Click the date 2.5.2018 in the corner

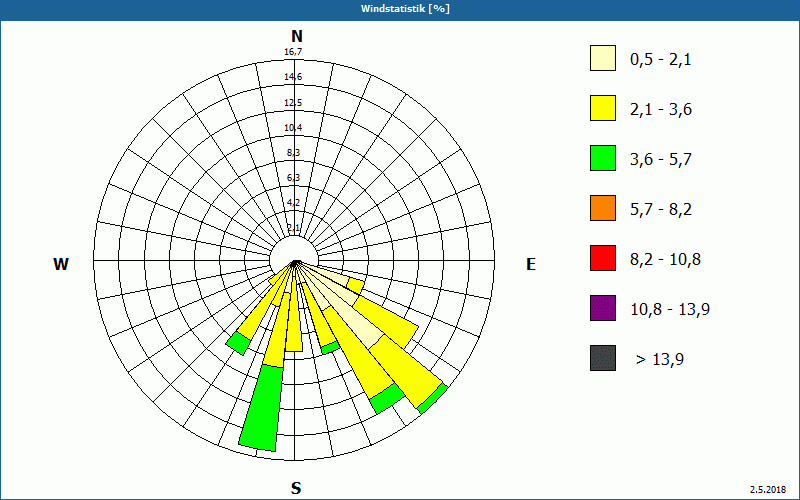(x=768, y=489)
